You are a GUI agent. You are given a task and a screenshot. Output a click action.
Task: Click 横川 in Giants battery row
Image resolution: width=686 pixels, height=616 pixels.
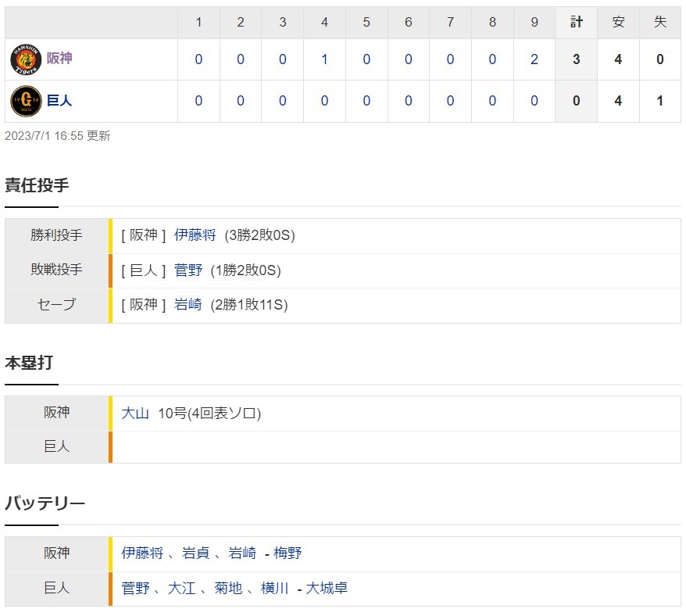pyautogui.click(x=274, y=589)
